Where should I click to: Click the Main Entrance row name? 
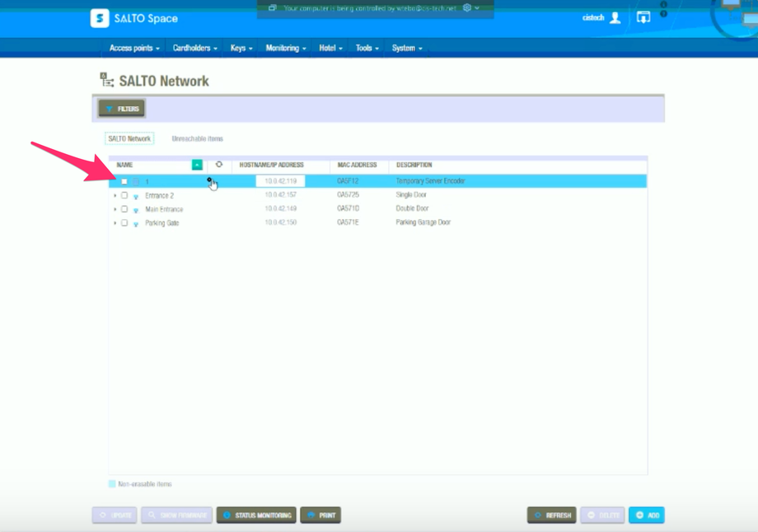point(164,209)
